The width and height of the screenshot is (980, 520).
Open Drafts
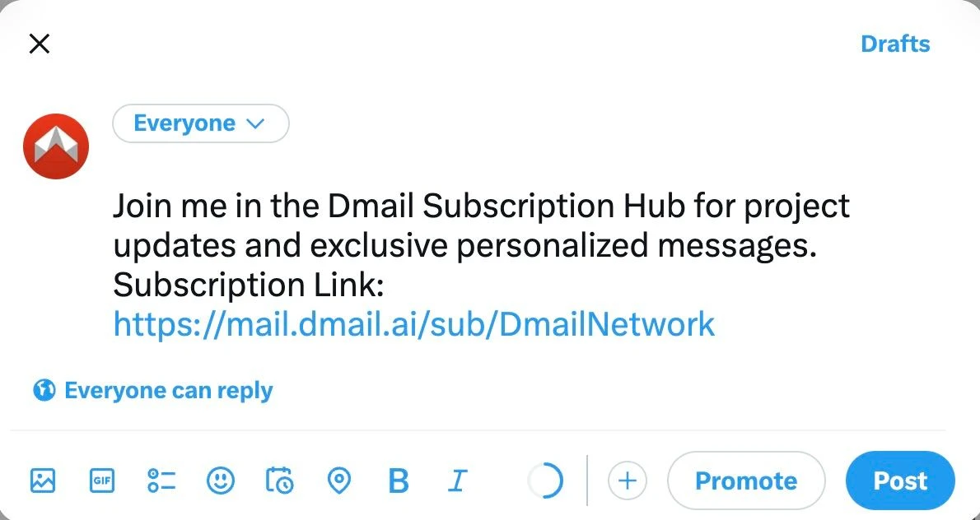[x=894, y=44]
